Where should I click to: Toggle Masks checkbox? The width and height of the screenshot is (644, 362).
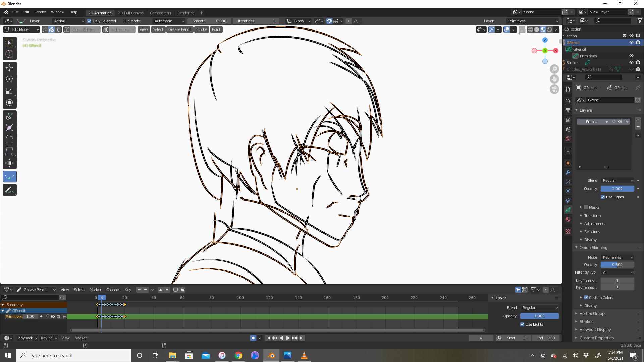pyautogui.click(x=586, y=207)
